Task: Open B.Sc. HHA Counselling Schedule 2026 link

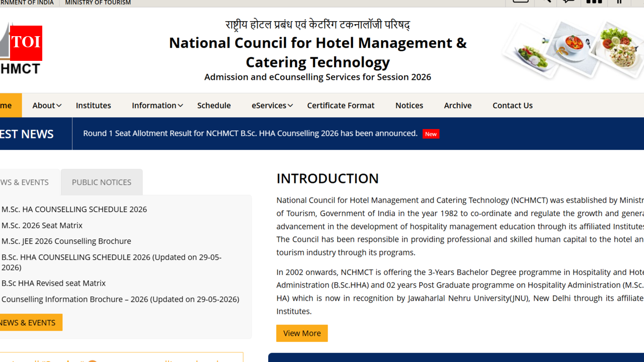Action: coord(112,262)
